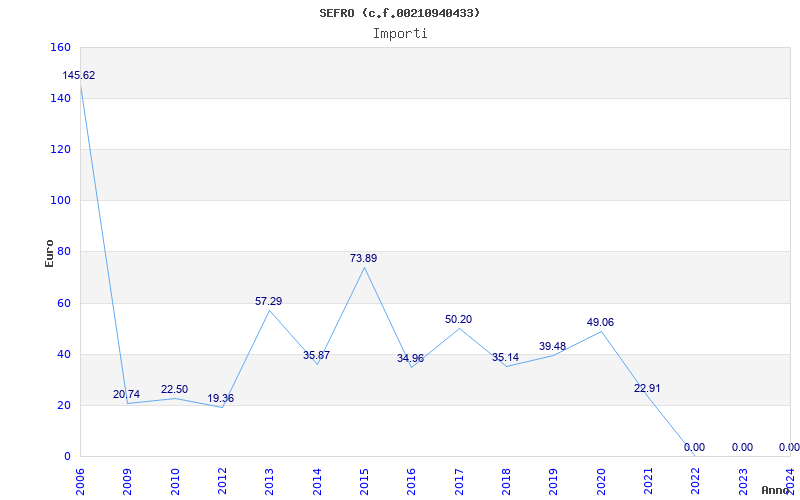The width and height of the screenshot is (800, 500).
Task: Click the 60 y-axis tick label
Action: (x=63, y=304)
